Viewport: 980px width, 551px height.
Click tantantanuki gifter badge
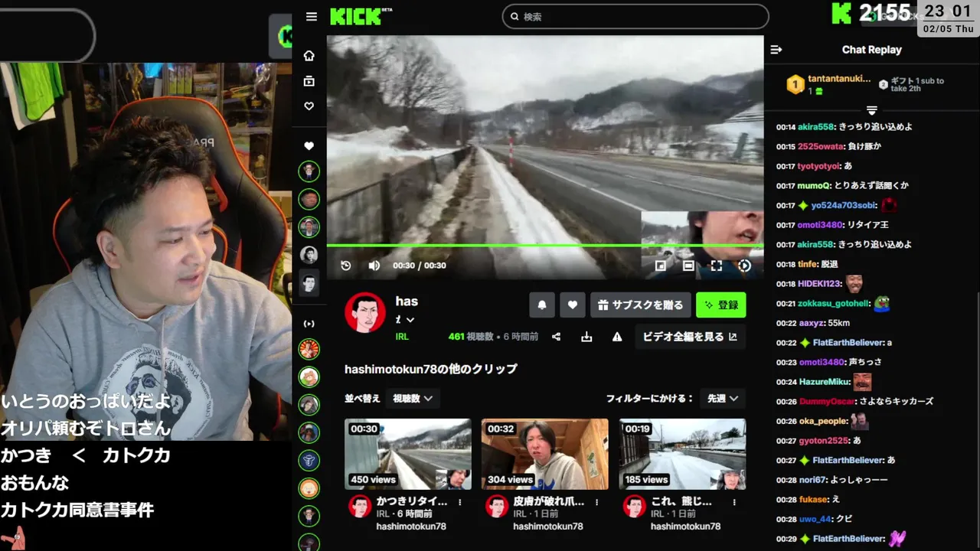click(795, 84)
